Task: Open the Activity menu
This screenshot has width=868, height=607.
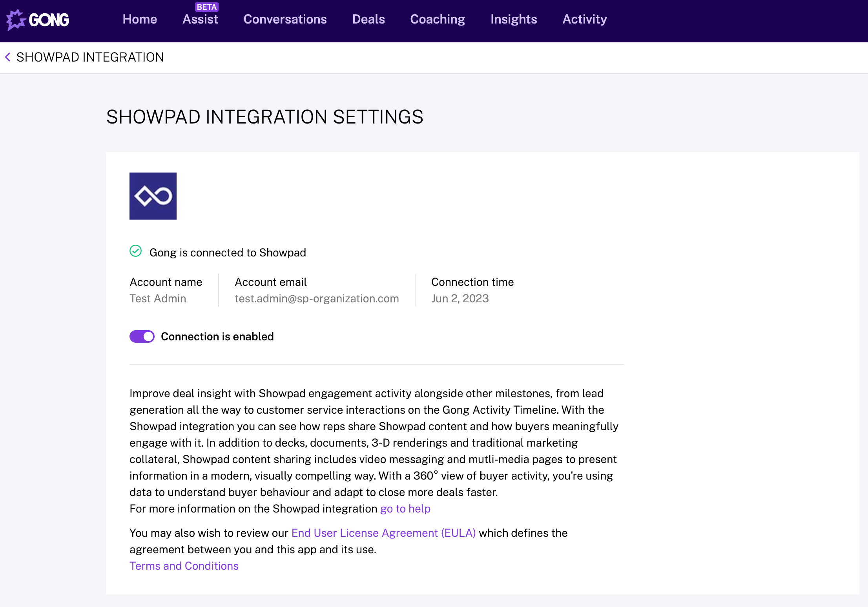Action: pyautogui.click(x=585, y=19)
